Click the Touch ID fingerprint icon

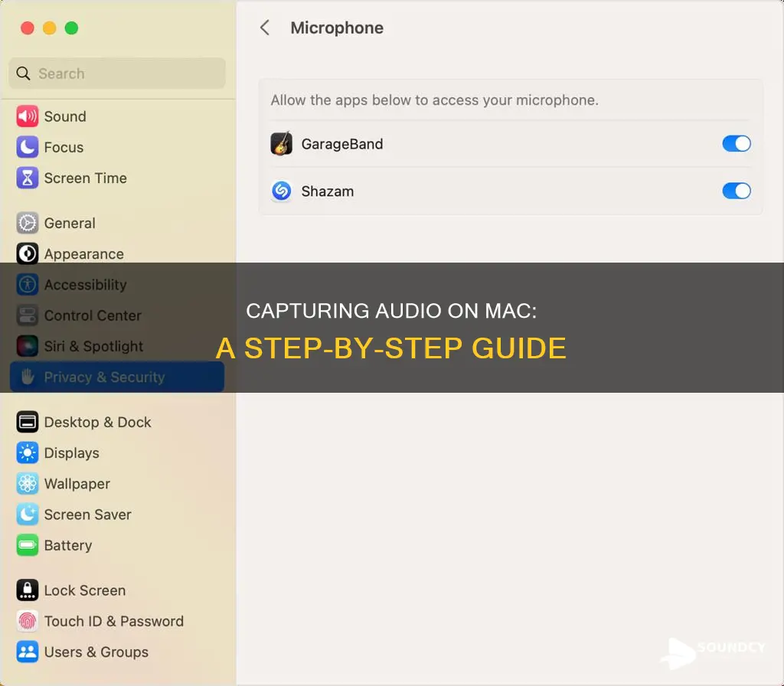[27, 621]
